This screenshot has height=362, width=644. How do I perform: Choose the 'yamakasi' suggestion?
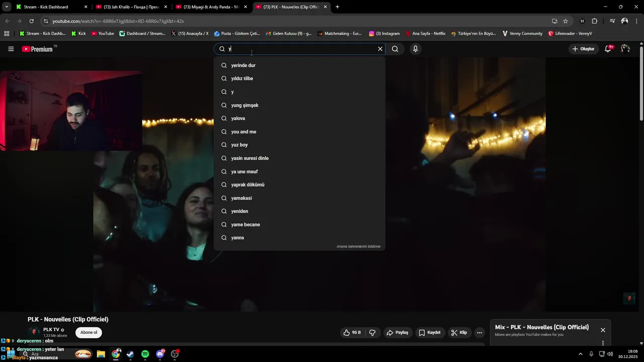click(x=299, y=198)
